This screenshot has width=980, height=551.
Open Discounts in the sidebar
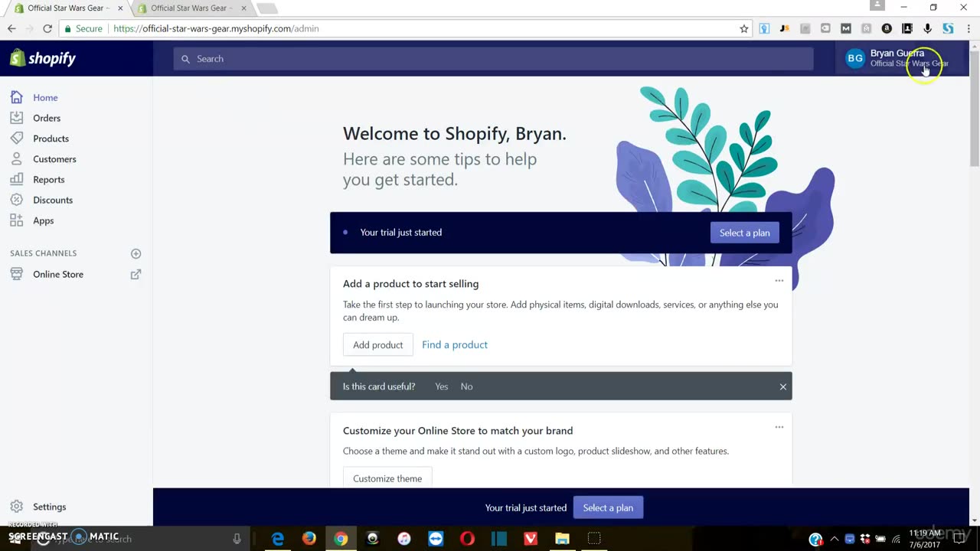pyautogui.click(x=53, y=200)
